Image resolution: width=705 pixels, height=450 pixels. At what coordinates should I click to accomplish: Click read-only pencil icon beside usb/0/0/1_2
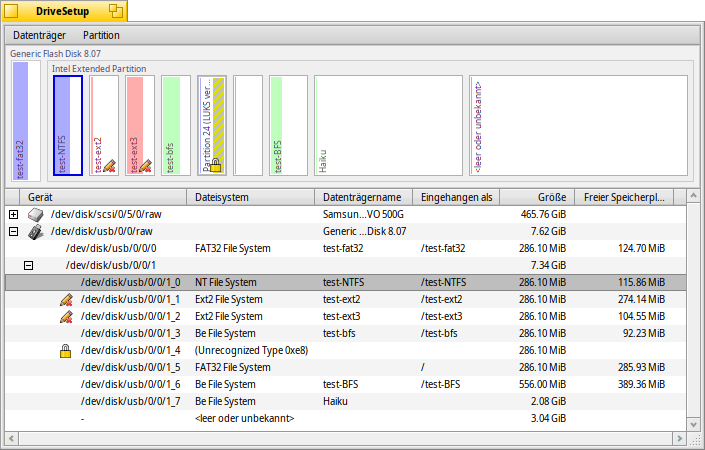point(67,316)
